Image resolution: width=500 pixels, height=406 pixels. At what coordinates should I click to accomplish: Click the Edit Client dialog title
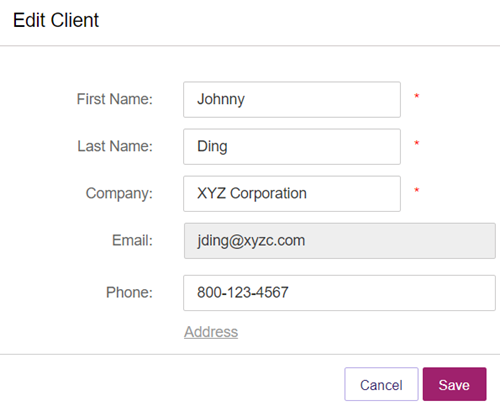56,20
